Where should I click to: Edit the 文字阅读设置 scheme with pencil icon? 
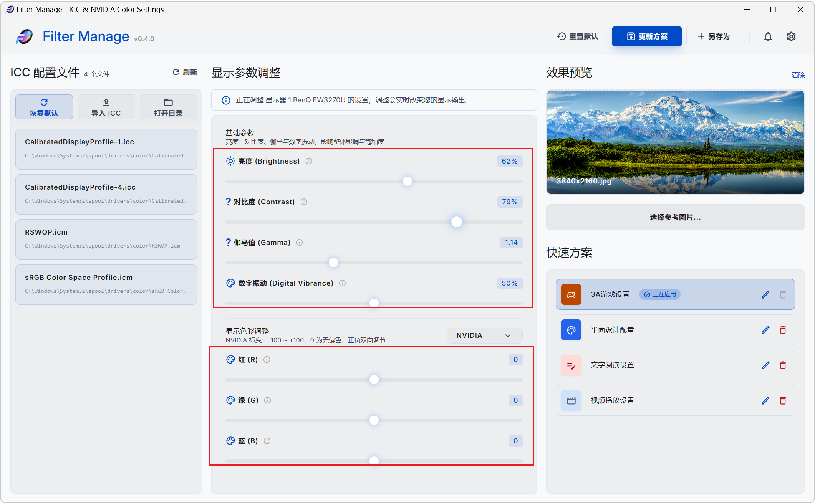765,365
